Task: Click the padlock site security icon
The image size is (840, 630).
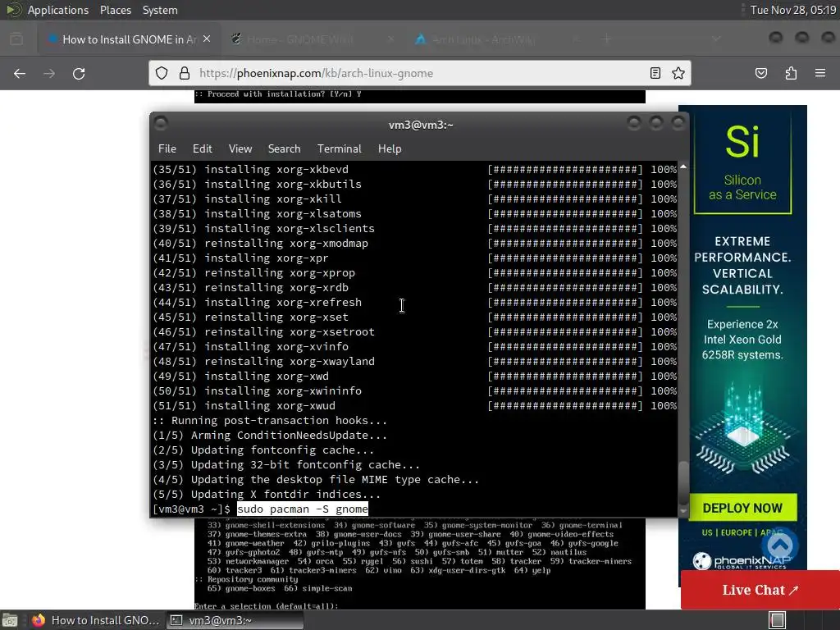Action: (185, 73)
